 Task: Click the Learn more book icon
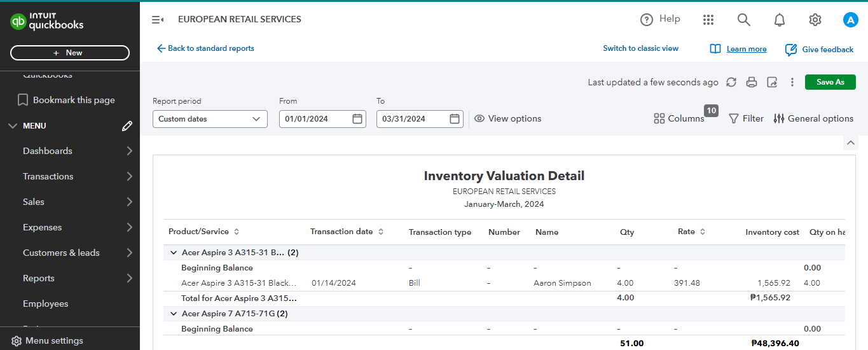(715, 49)
